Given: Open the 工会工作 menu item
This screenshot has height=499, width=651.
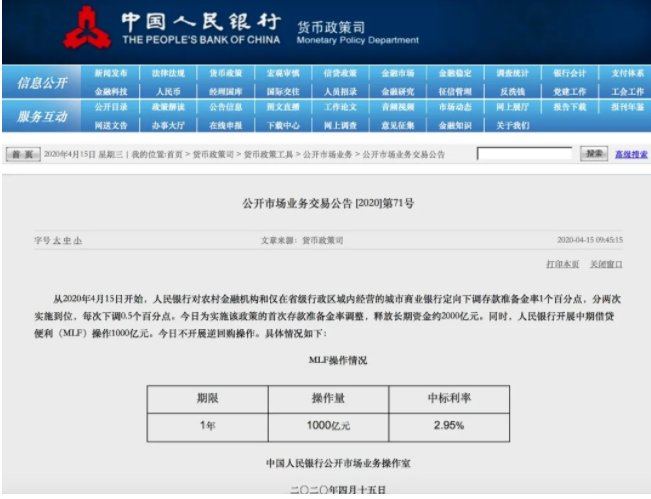Looking at the screenshot, I should (x=627, y=92).
